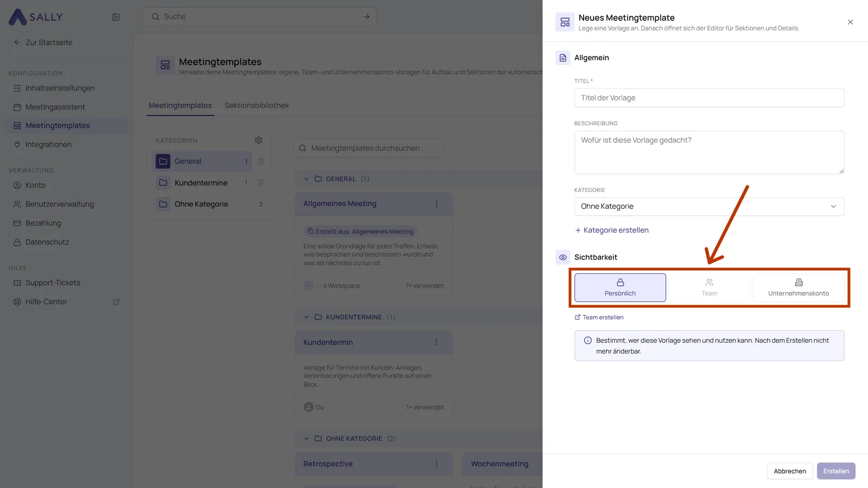Open the Allgemeines Meeting card title

(x=340, y=204)
